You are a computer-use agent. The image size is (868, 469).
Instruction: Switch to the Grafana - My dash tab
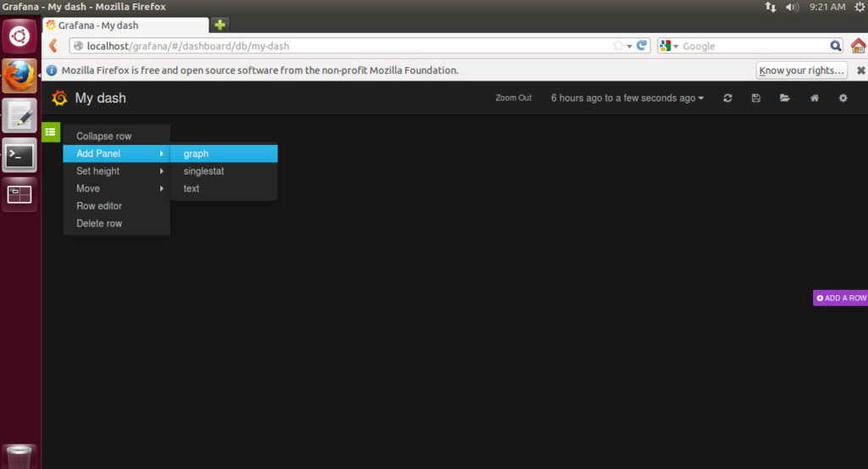tap(125, 25)
